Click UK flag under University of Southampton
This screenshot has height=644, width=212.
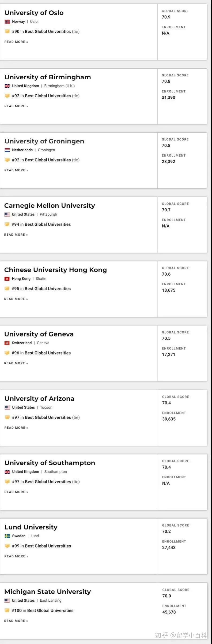[x=7, y=472]
